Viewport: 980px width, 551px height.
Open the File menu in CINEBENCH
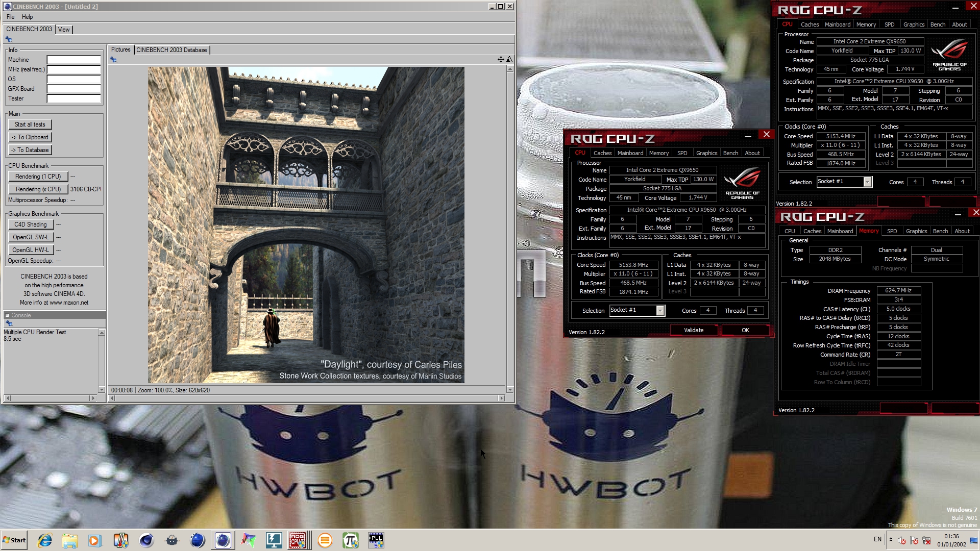10,17
